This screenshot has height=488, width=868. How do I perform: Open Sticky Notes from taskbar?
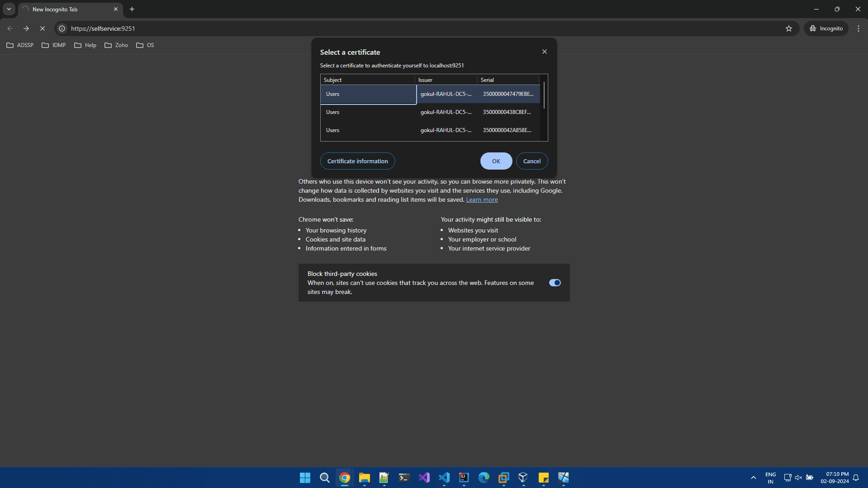tap(544, 478)
